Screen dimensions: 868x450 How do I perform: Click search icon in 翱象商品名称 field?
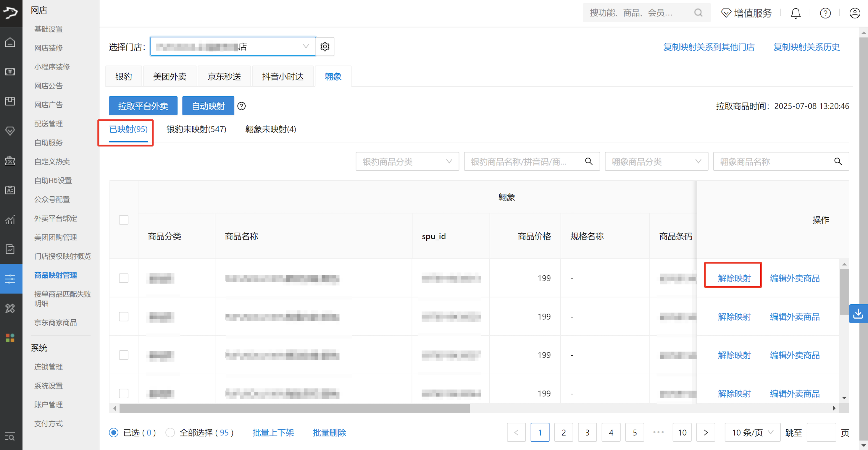coord(838,162)
